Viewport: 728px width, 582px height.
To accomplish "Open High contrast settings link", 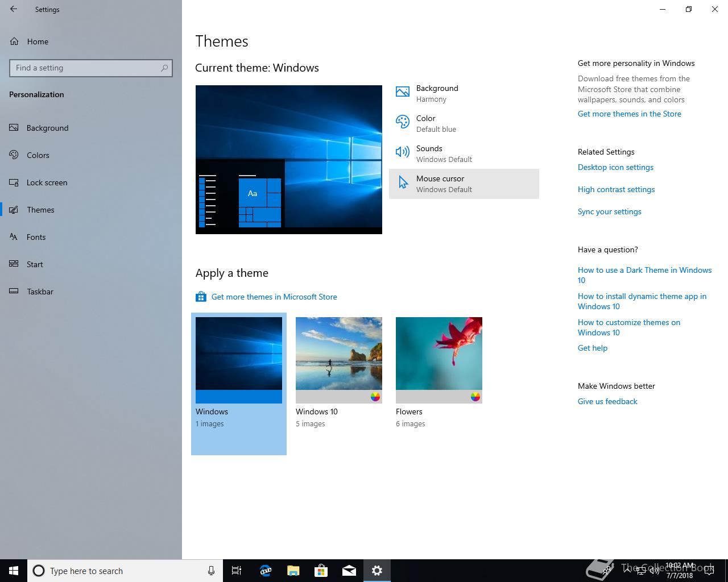I will tap(616, 189).
